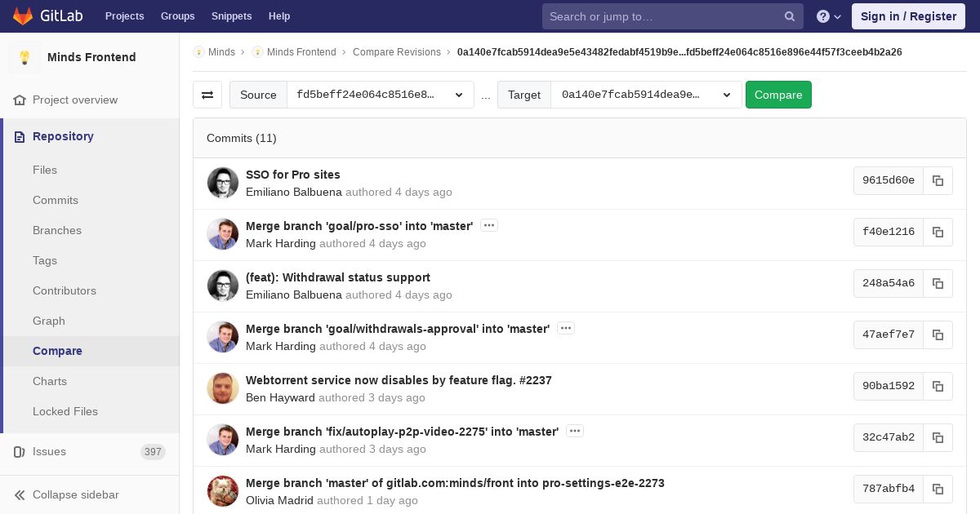Open the Target revision dropdown

point(647,95)
